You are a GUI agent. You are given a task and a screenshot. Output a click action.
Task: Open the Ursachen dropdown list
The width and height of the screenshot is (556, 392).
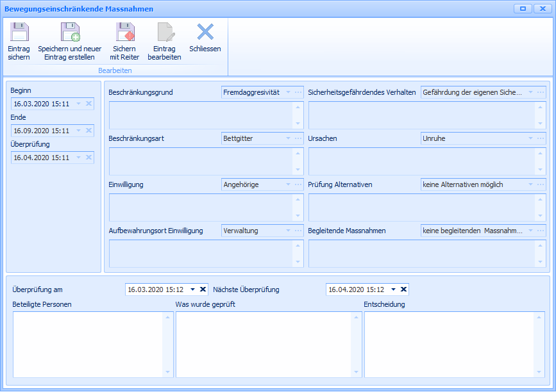pyautogui.click(x=531, y=138)
